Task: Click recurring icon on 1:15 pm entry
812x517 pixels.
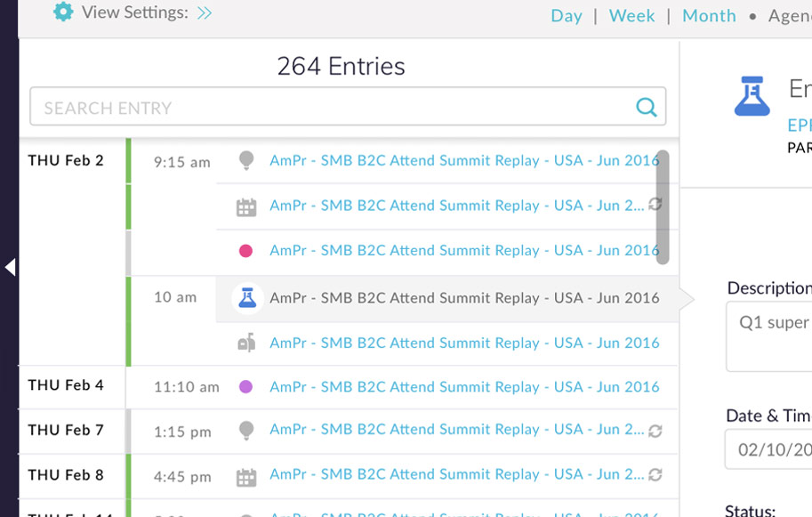Action: click(655, 431)
